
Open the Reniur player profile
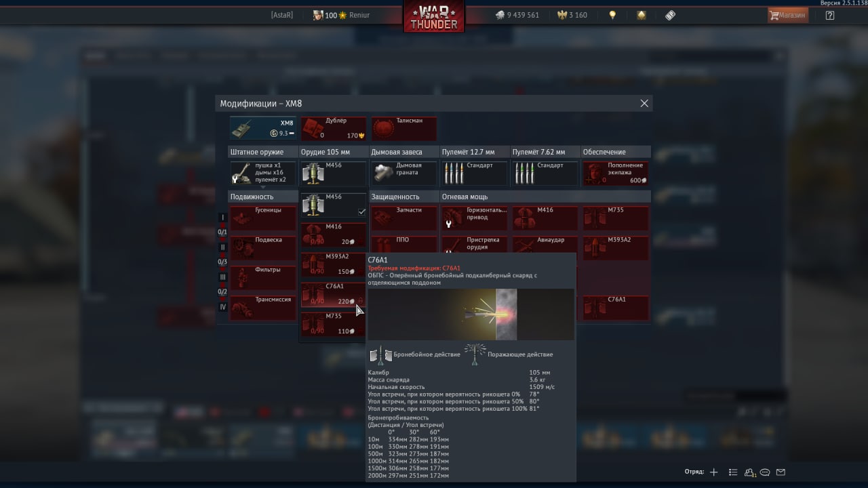[x=341, y=15]
